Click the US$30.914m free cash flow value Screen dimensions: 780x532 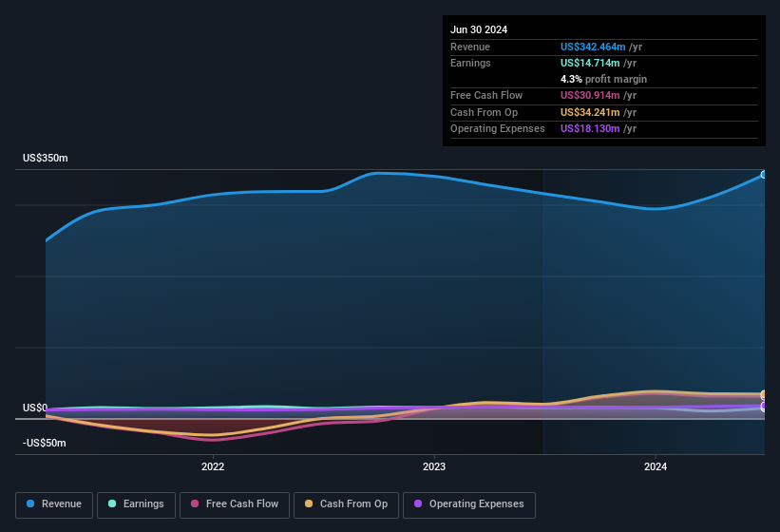coord(590,95)
